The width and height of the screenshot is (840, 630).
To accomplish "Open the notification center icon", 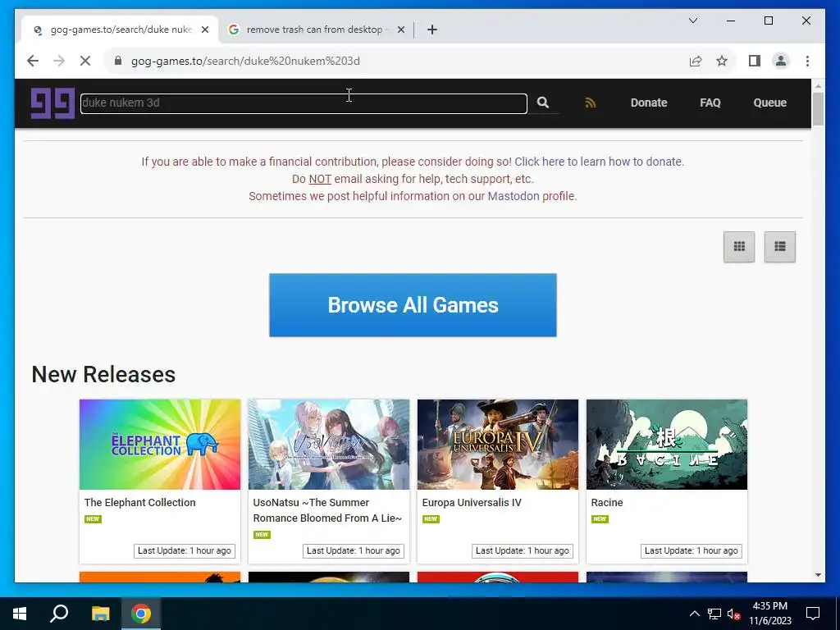I will coord(813,614).
